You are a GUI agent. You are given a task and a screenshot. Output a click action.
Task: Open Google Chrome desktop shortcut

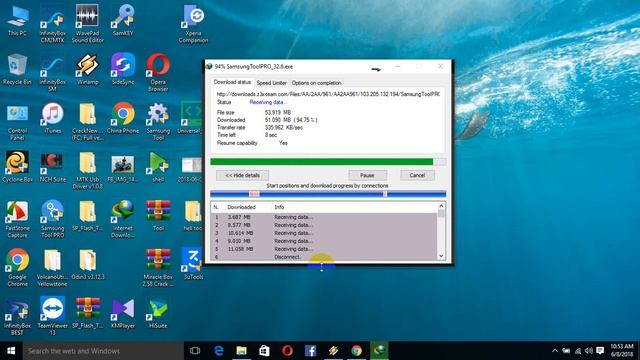17,267
